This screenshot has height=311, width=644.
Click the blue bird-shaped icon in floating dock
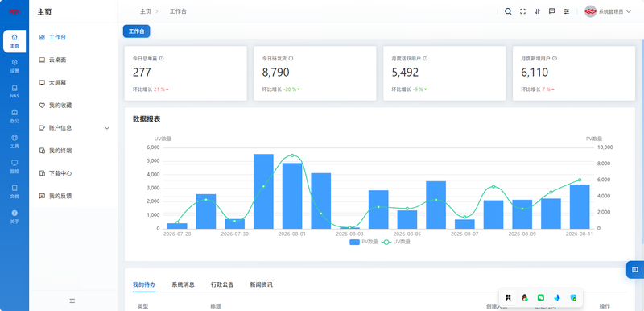557,297
